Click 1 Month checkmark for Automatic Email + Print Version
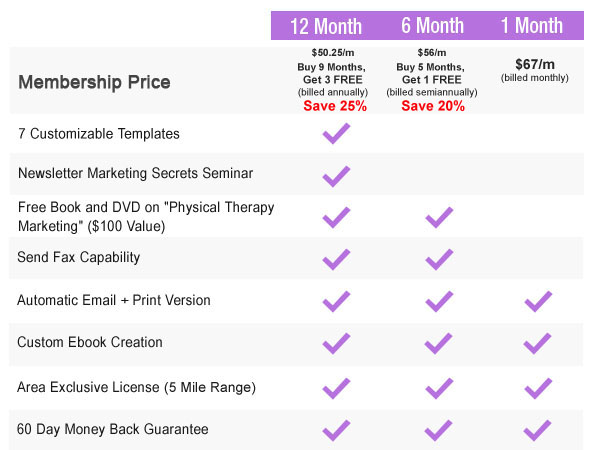Image resolution: width=600 pixels, height=450 pixels. click(538, 302)
